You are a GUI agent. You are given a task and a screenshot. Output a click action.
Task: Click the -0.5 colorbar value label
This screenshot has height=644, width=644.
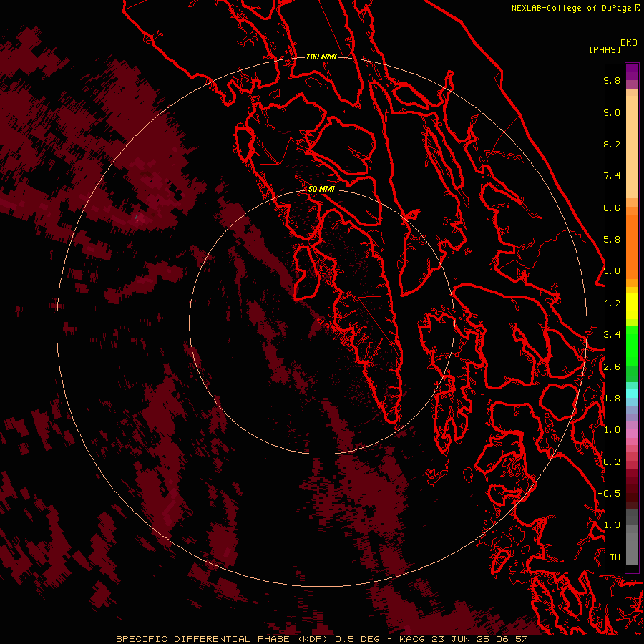(609, 494)
